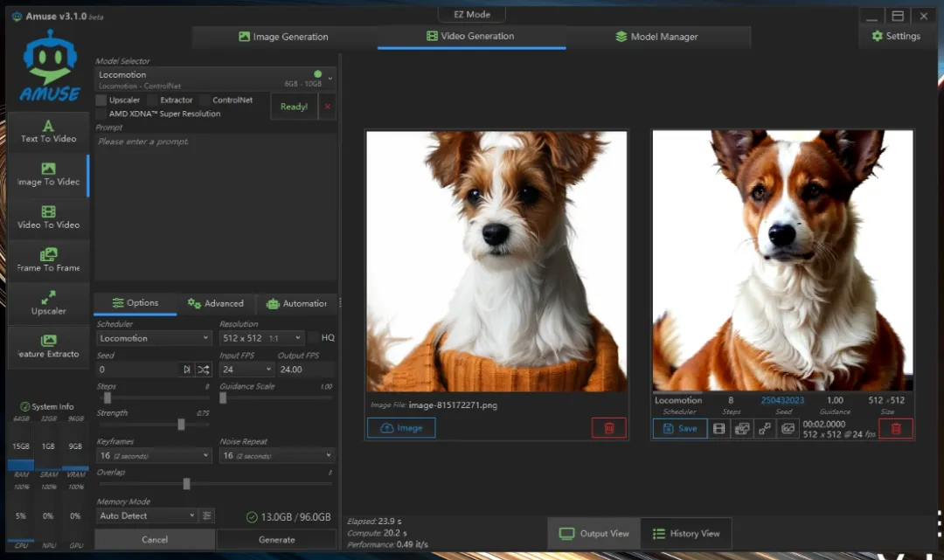Open the Scheduler dropdown showing Locomotion
This screenshot has height=560, width=944.
pyautogui.click(x=154, y=338)
